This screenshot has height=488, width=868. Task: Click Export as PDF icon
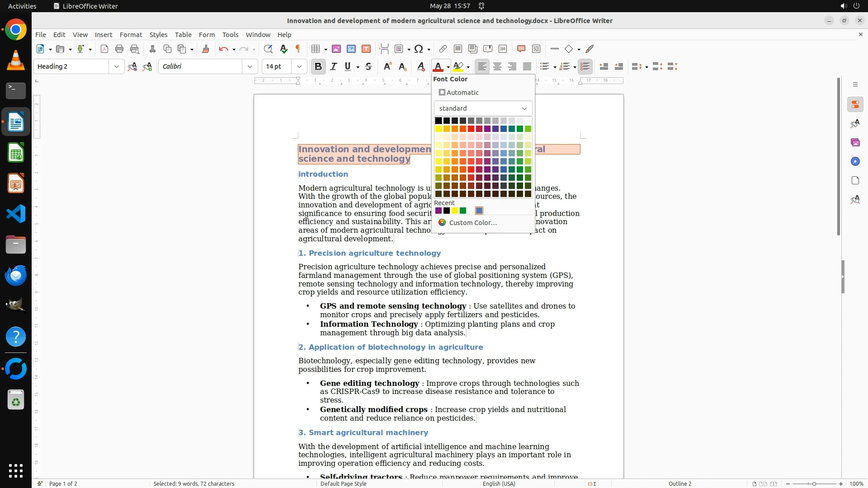(x=104, y=49)
